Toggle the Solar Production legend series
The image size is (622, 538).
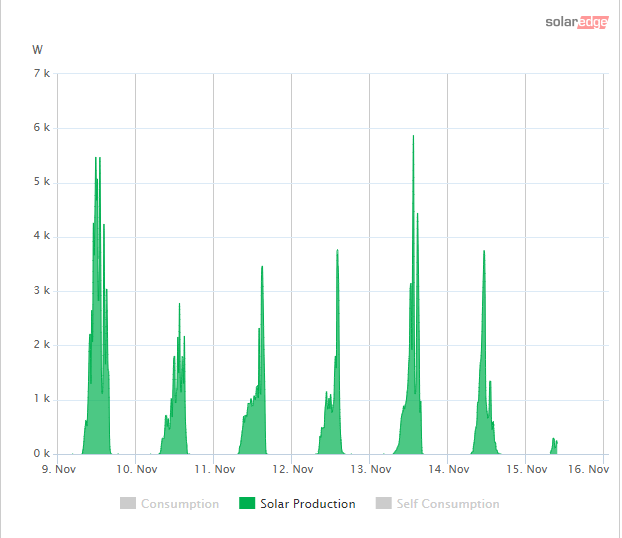(x=297, y=503)
